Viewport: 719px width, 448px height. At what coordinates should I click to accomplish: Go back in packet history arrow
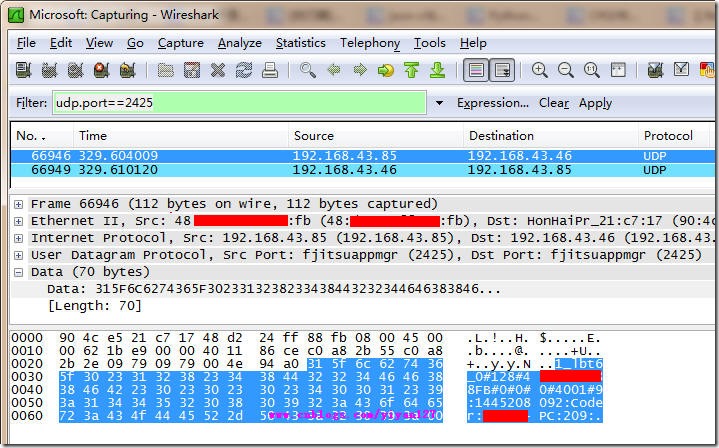click(334, 70)
